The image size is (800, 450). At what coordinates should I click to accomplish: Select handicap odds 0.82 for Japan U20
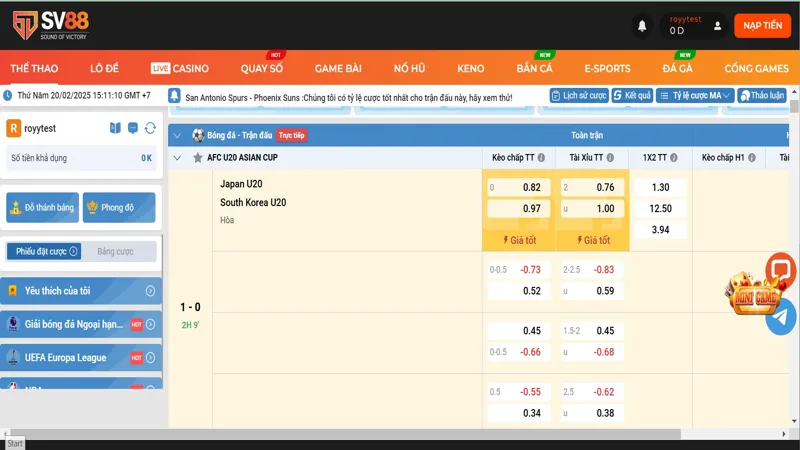coord(518,187)
